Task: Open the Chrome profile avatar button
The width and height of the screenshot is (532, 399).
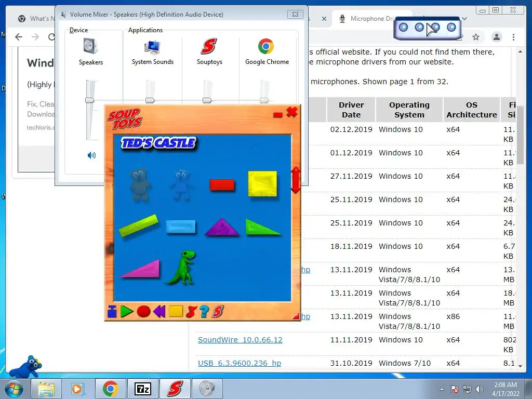Action: click(x=497, y=37)
